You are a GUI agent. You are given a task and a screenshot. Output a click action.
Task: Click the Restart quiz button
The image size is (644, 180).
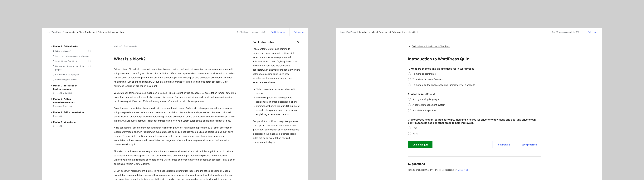(503, 145)
